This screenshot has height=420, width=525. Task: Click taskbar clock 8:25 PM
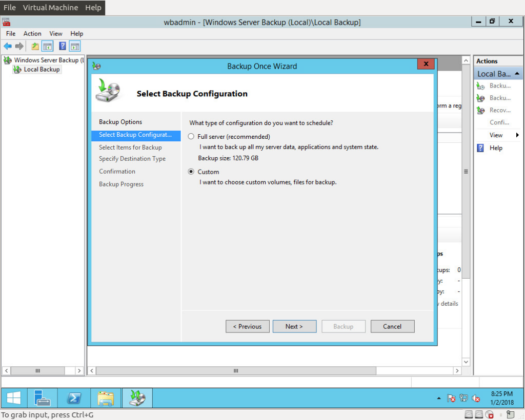[501, 394]
